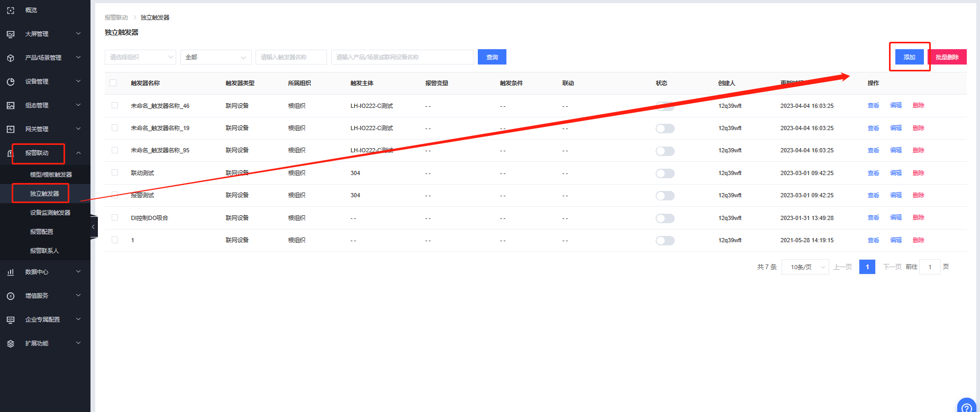The width and height of the screenshot is (980, 412).
Task: Tick the checkbox for 未命名_触发器名称_46 row
Action: coord(115,105)
